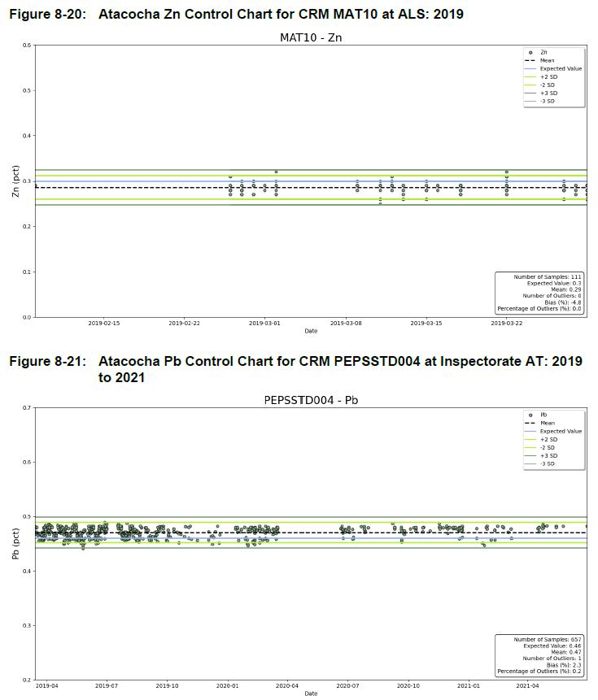The width and height of the screenshot is (598, 700).
Task: Click x-axis tick label '2020-10'
Action: [x=408, y=685]
